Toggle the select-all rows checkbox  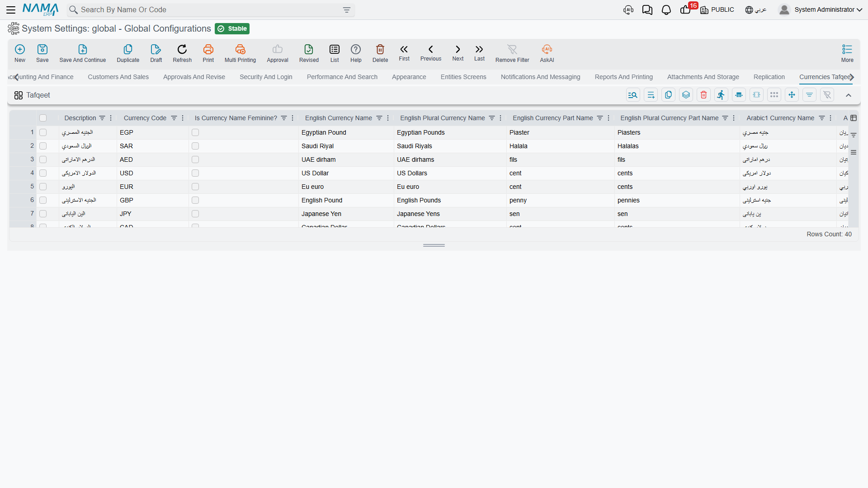pyautogui.click(x=43, y=118)
